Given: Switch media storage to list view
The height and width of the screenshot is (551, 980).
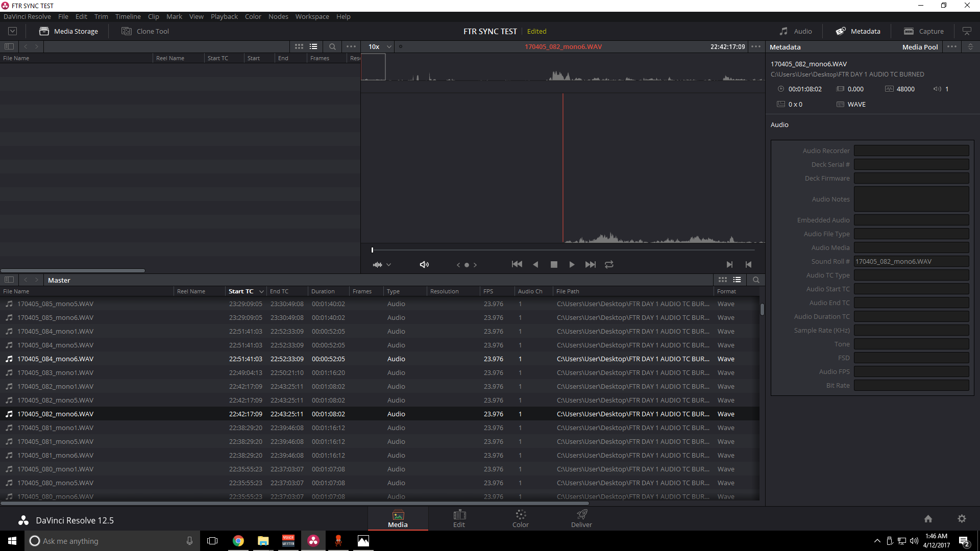Looking at the screenshot, I should click(313, 46).
